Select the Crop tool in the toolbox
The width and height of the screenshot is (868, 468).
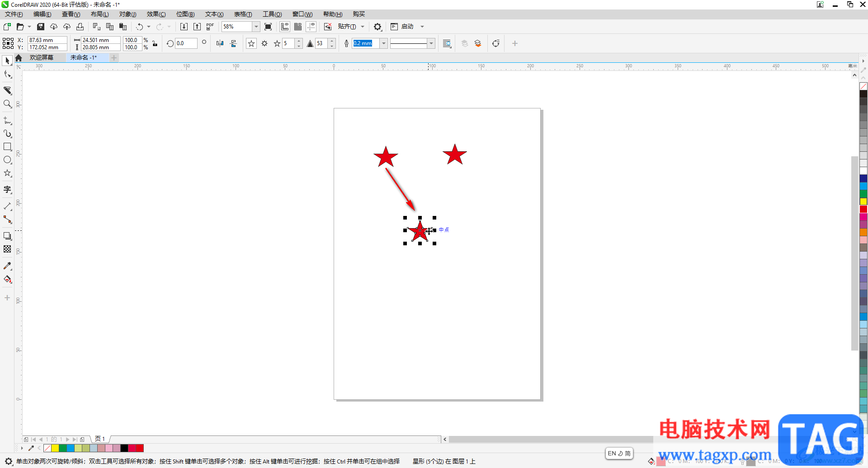(x=7, y=90)
